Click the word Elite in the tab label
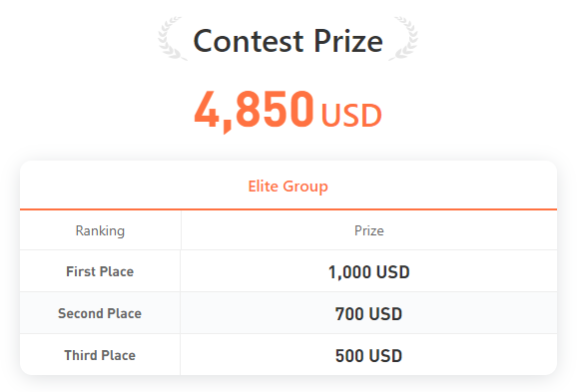This screenshot has width=583, height=392. (x=264, y=187)
